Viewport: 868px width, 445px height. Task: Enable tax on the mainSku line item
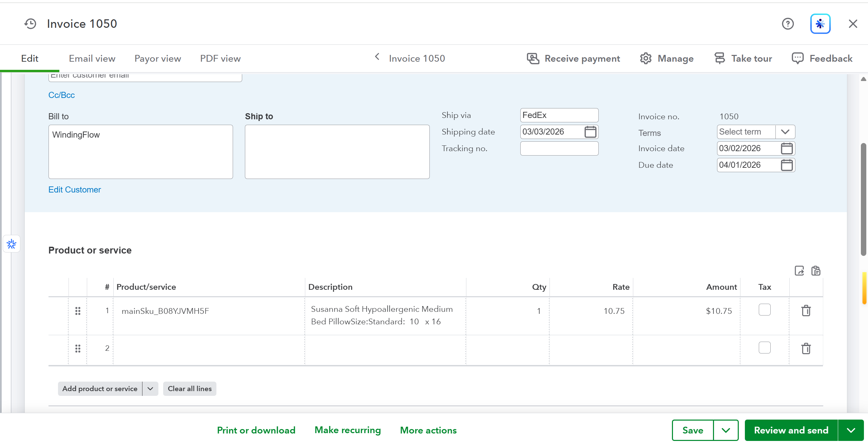[x=764, y=309]
